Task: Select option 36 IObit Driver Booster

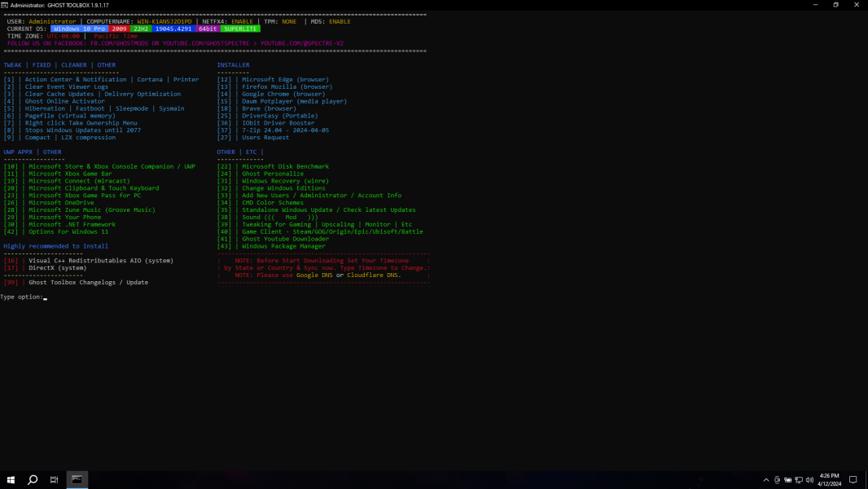Action: point(265,123)
